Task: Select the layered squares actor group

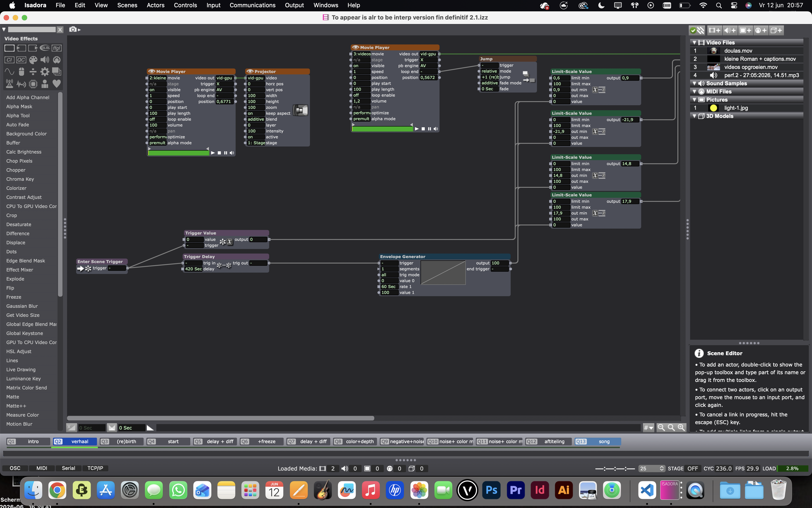Action: tap(57, 72)
